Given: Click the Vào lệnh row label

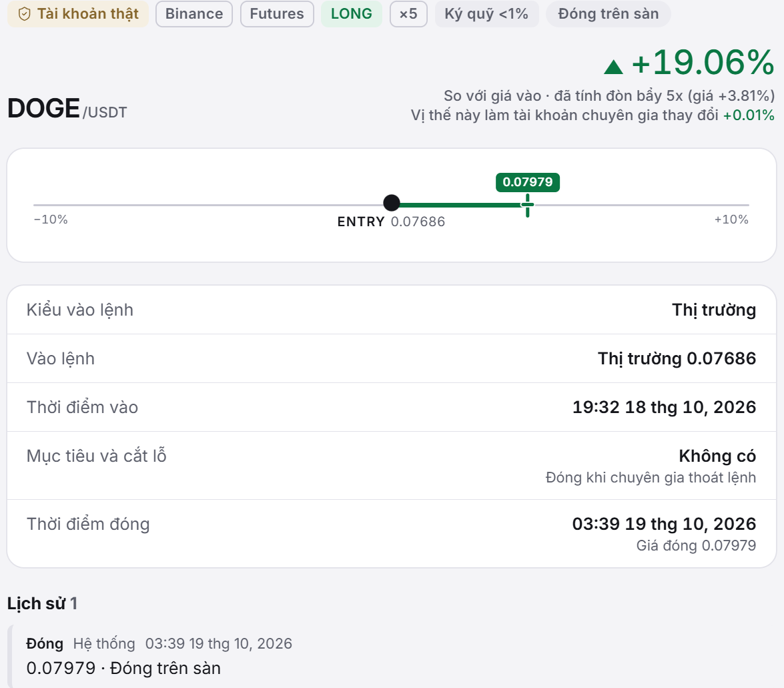Looking at the screenshot, I should coord(61,358).
